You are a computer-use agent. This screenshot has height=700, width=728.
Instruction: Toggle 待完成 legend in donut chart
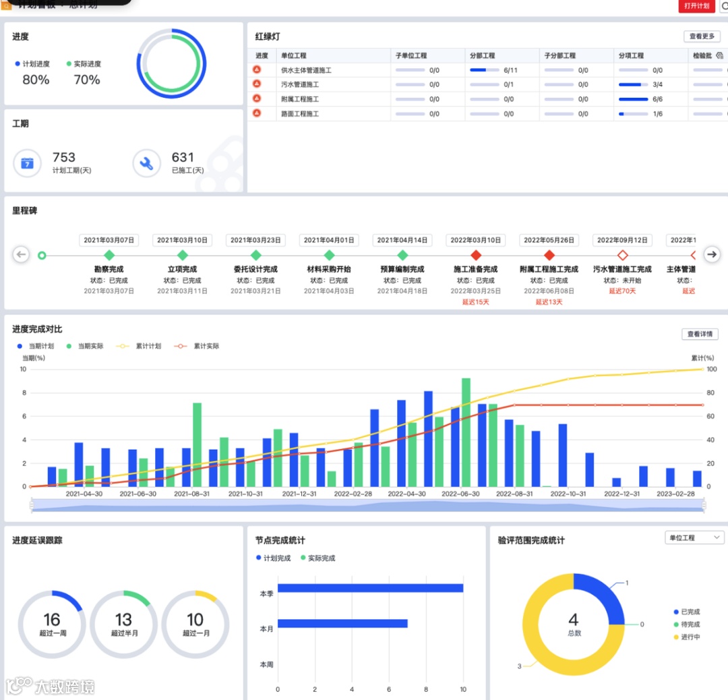[x=687, y=624]
